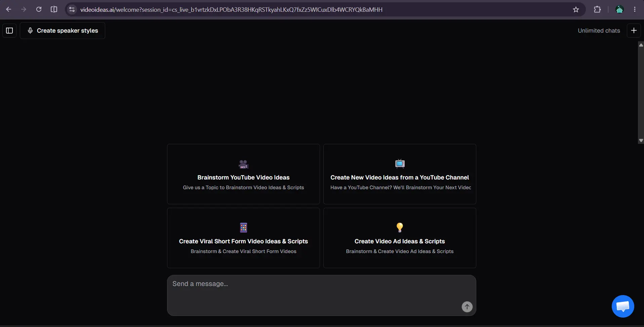This screenshot has width=644, height=327.
Task: Click the browser forward arrow
Action: tap(24, 9)
